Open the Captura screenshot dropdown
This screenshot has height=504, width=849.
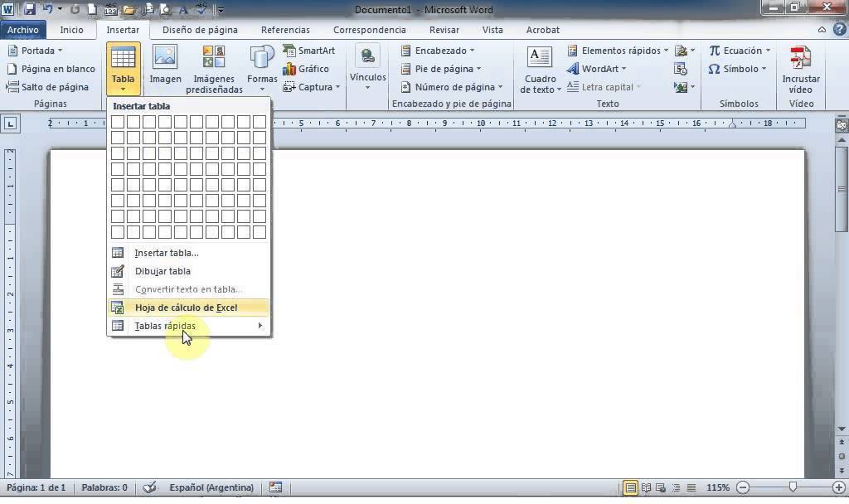click(x=312, y=86)
